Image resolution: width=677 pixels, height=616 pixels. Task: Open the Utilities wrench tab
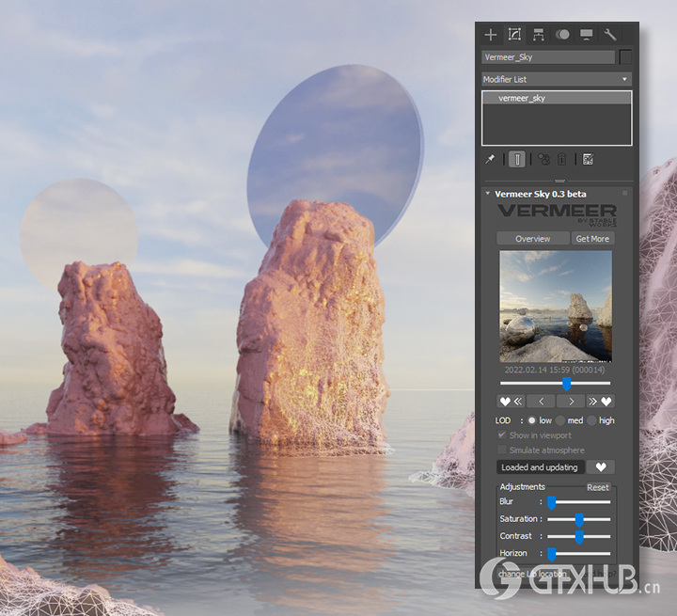(x=609, y=35)
